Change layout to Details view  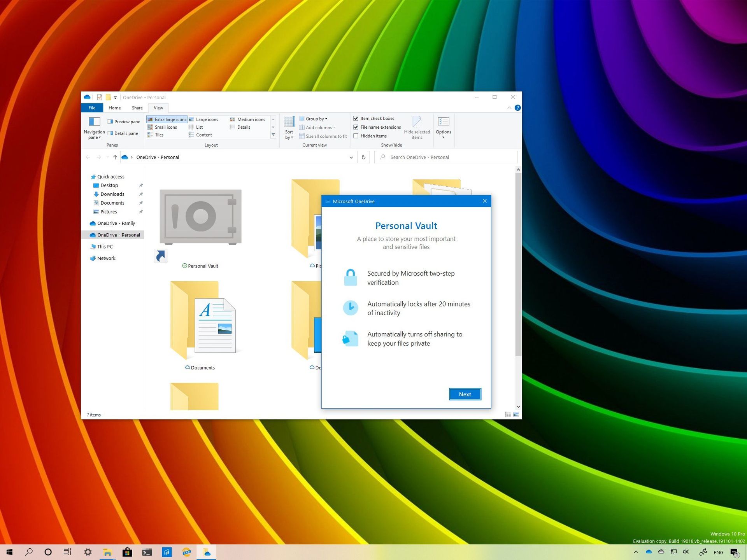pos(243,127)
